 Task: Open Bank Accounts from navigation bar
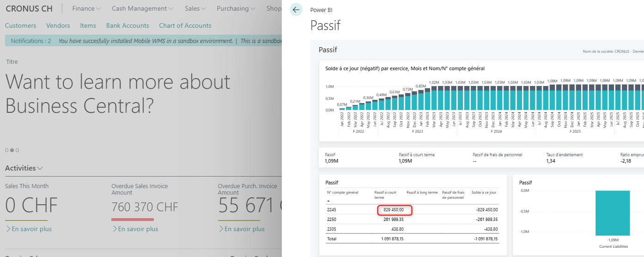click(x=128, y=25)
